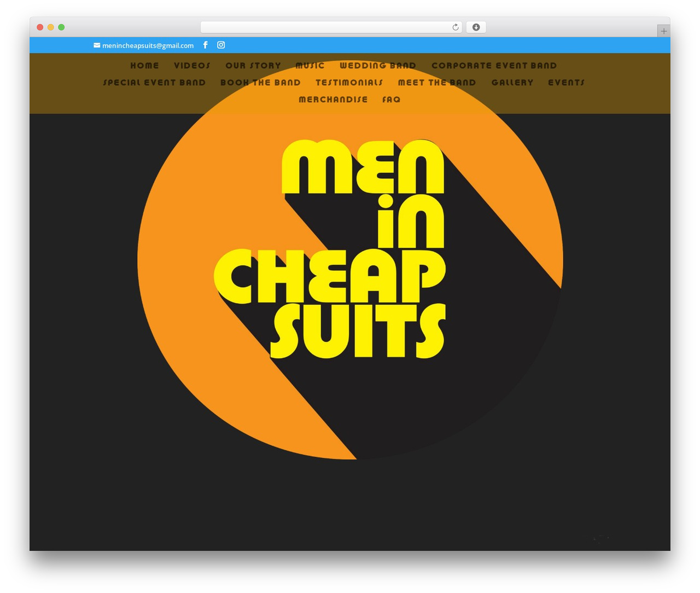Focus the browser address bar
Screen dimensions: 700x593
click(331, 27)
